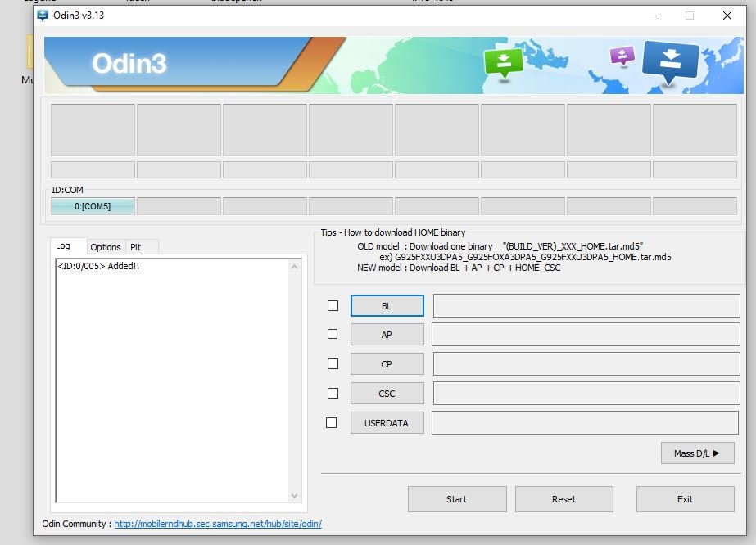Image resolution: width=756 pixels, height=545 pixels.
Task: Start the flashing process
Action: [457, 499]
